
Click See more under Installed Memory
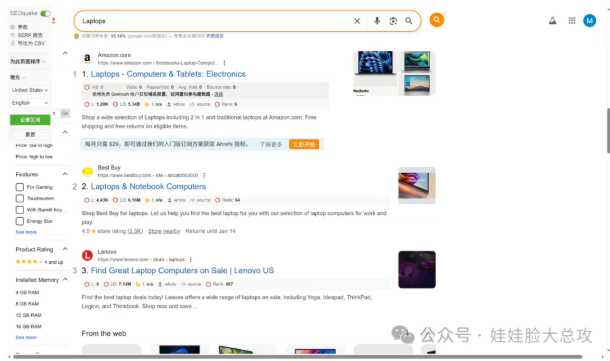(26, 338)
